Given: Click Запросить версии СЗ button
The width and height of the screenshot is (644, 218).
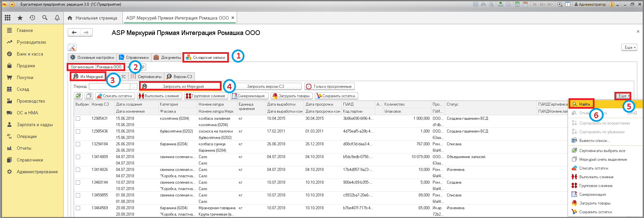Looking at the screenshot, I should pos(266,86).
